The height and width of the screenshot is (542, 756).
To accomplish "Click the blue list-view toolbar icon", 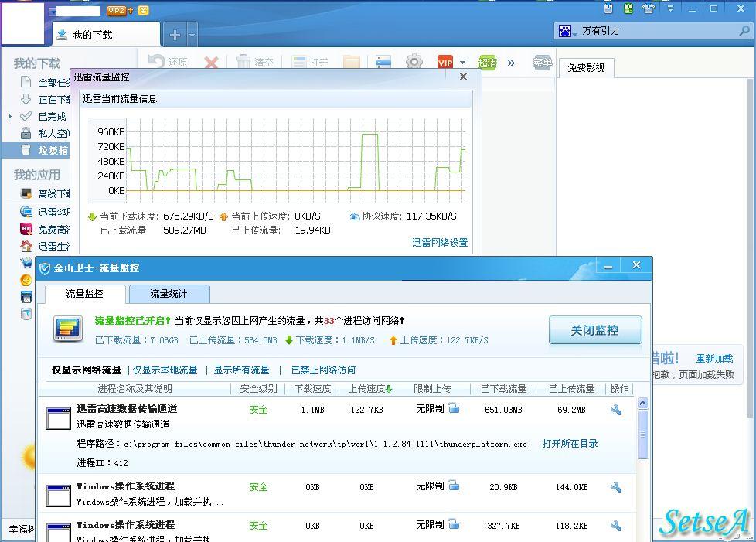I will pos(383,62).
